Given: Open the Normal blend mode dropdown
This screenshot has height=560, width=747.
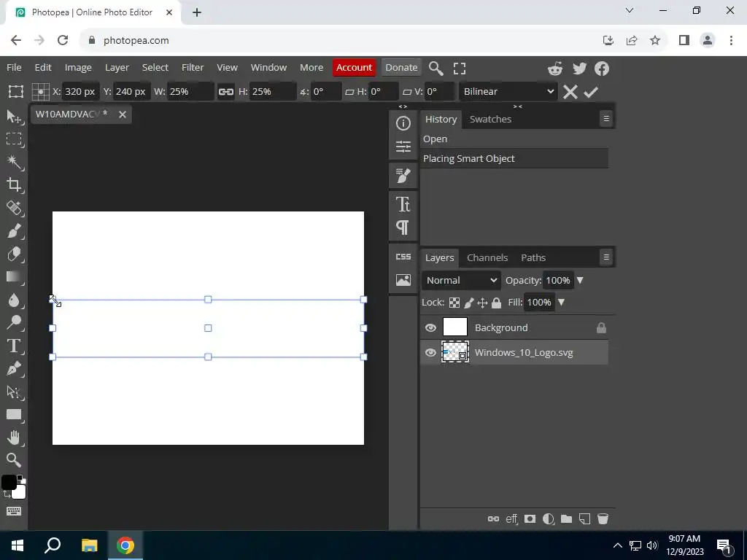Looking at the screenshot, I should click(461, 281).
